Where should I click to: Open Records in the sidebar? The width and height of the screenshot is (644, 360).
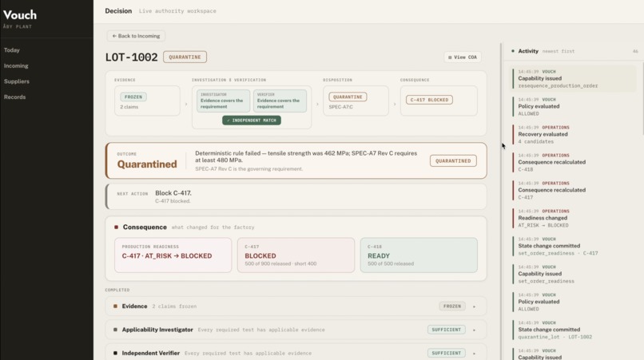[x=15, y=97]
